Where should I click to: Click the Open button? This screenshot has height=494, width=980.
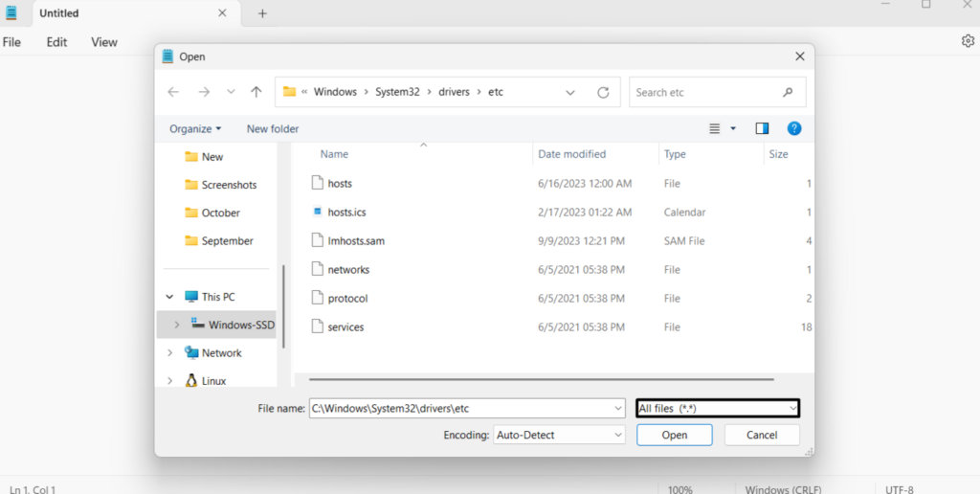coord(674,435)
